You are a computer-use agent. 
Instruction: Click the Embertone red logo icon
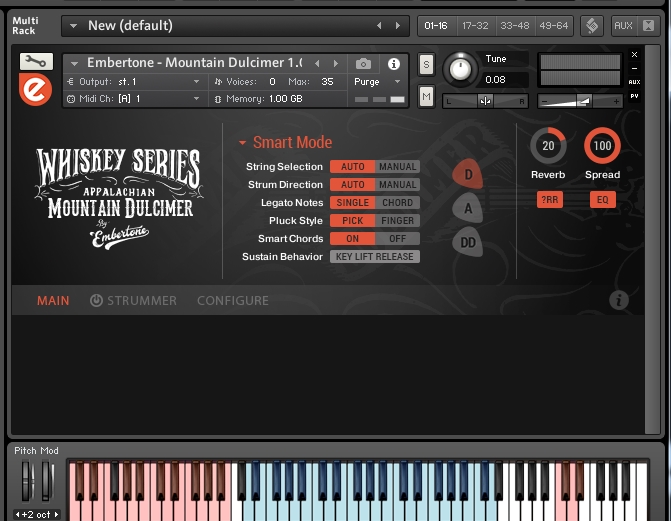36,89
